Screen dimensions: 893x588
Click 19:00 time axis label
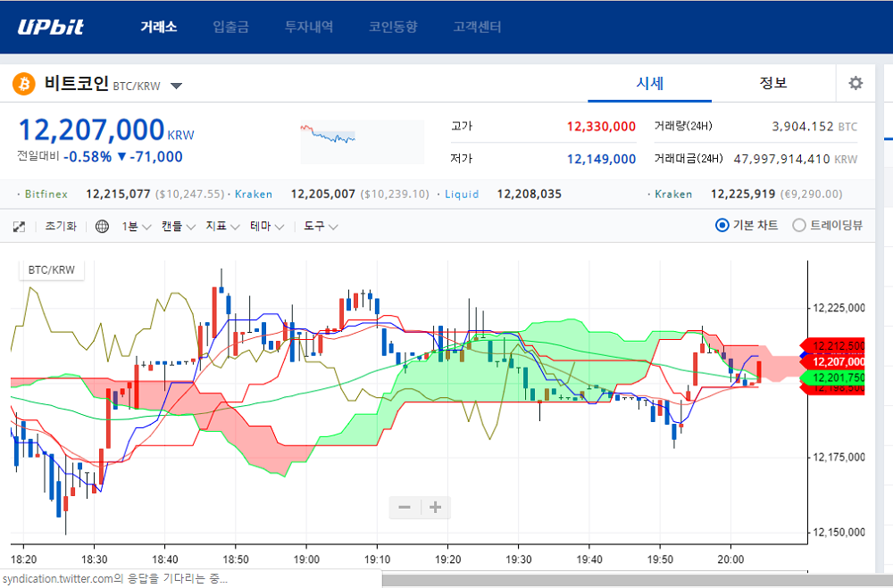(306, 559)
